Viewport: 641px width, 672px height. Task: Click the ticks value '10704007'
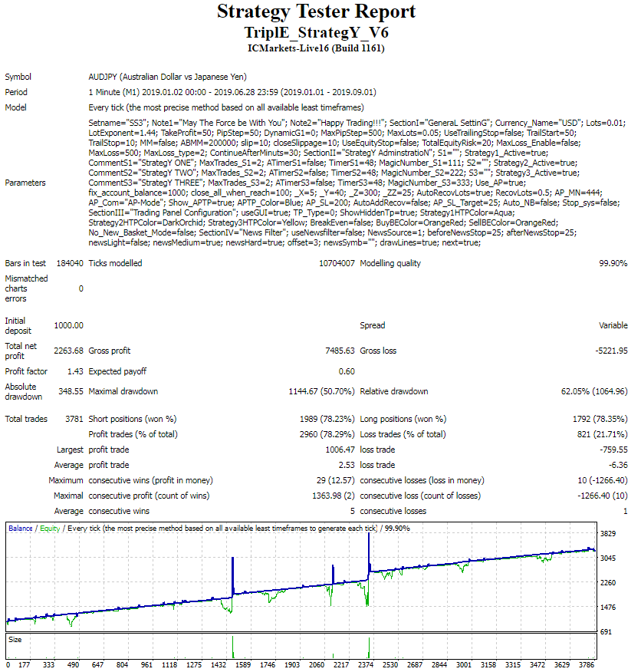pos(337,263)
